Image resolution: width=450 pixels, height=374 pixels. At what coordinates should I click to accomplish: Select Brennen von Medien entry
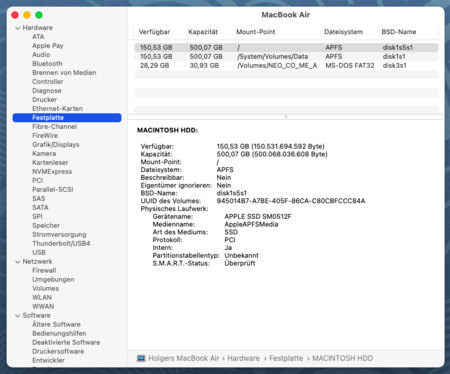pos(64,73)
